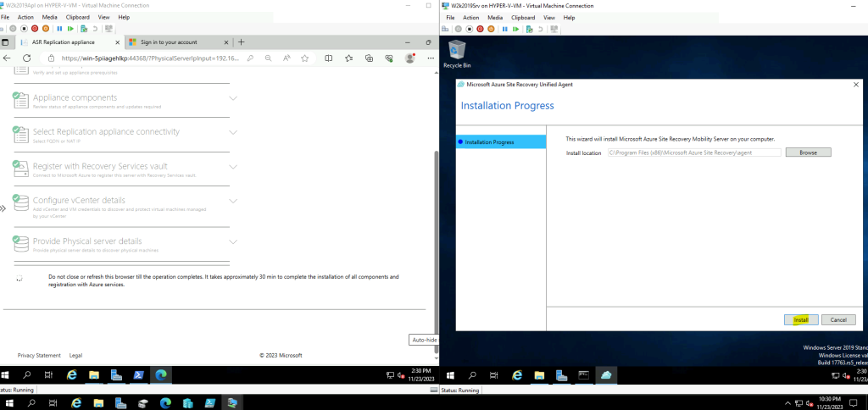Open Edge tab actions menu icon
868x410 pixels.
pos(6,42)
